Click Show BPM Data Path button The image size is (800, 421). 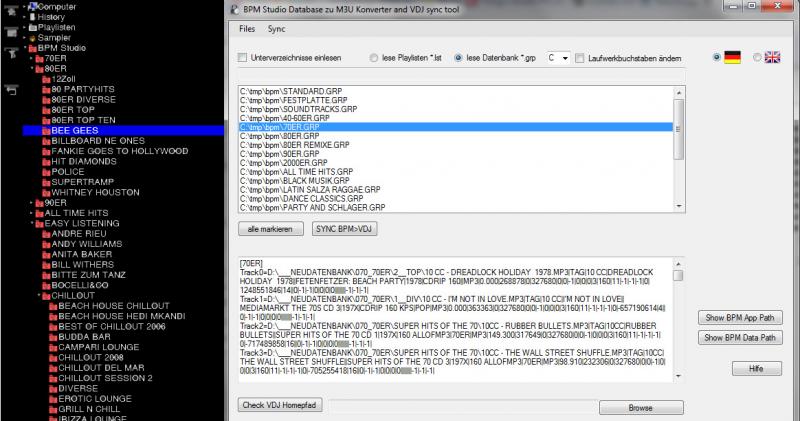740,338
